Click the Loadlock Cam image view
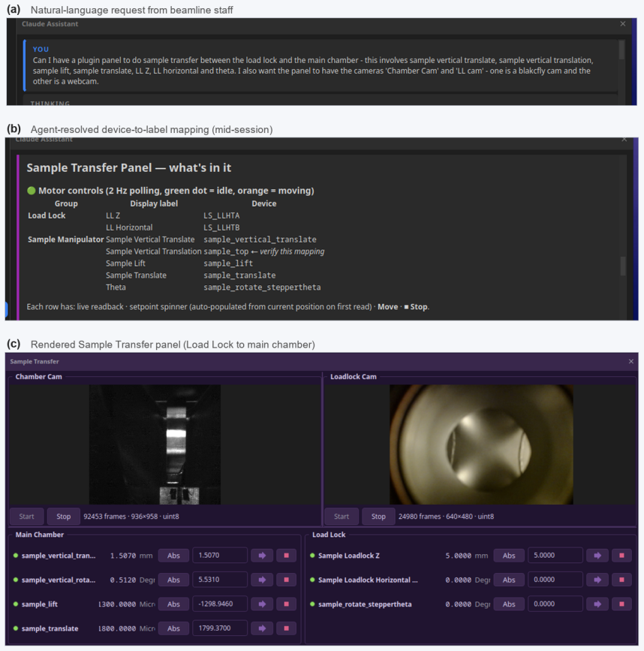Viewport: 644px width, 651px height. coord(481,445)
